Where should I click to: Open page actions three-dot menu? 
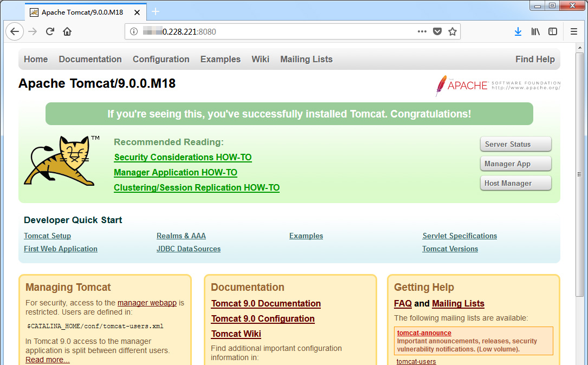[422, 31]
